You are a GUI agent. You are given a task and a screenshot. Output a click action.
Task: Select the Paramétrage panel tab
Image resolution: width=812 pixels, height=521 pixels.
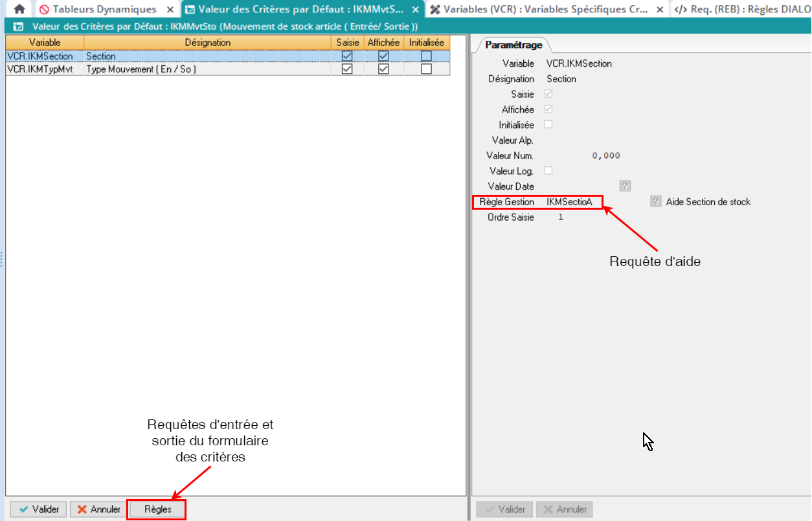[514, 45]
